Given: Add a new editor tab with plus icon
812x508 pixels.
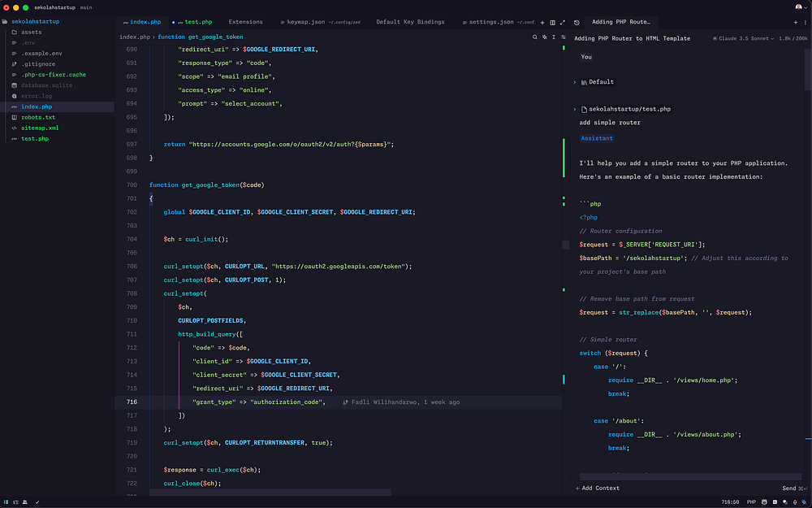Looking at the screenshot, I should pos(542,22).
